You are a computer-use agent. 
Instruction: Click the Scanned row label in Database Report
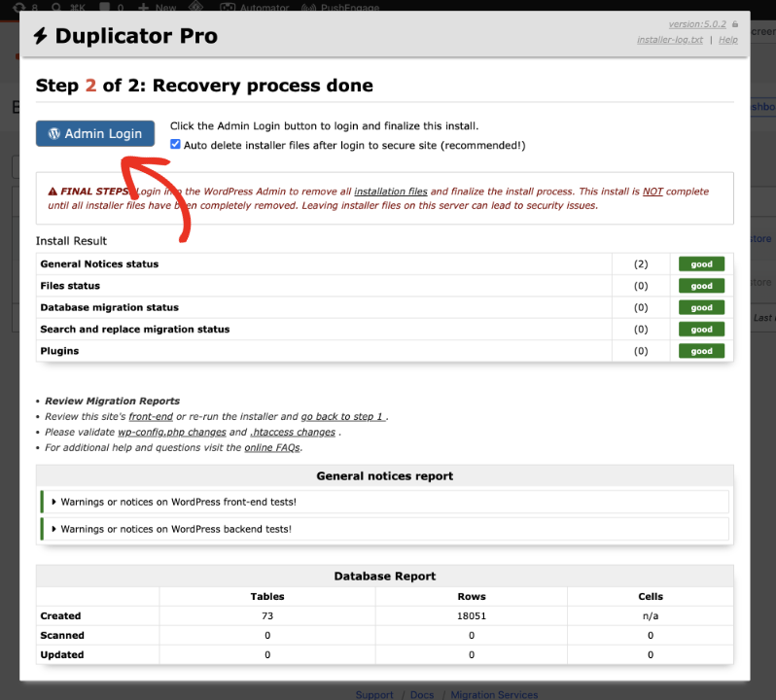[62, 635]
